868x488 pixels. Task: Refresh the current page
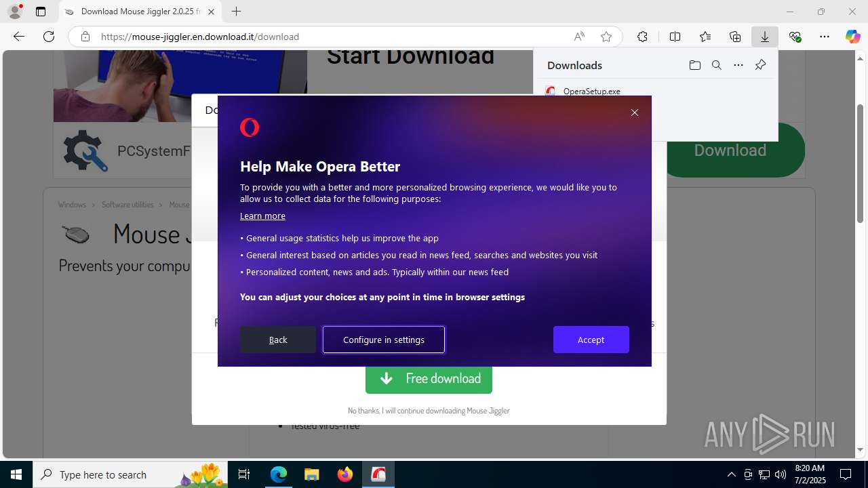point(49,37)
